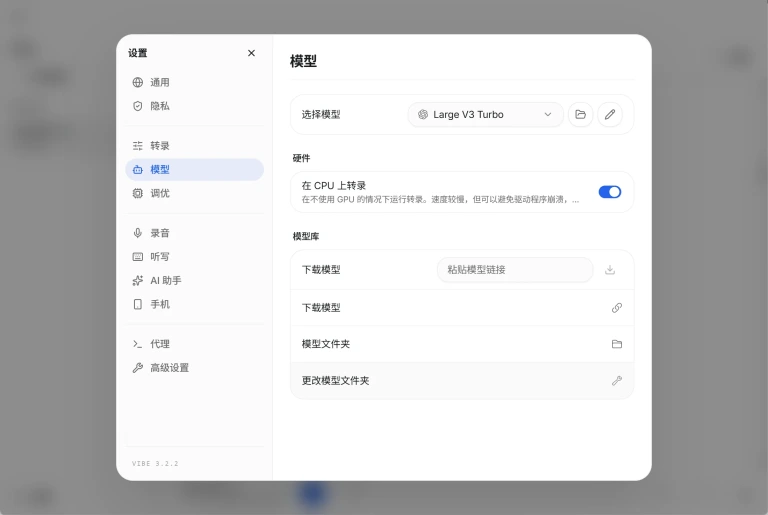Open 高级设置 advanced settings

coord(194,368)
